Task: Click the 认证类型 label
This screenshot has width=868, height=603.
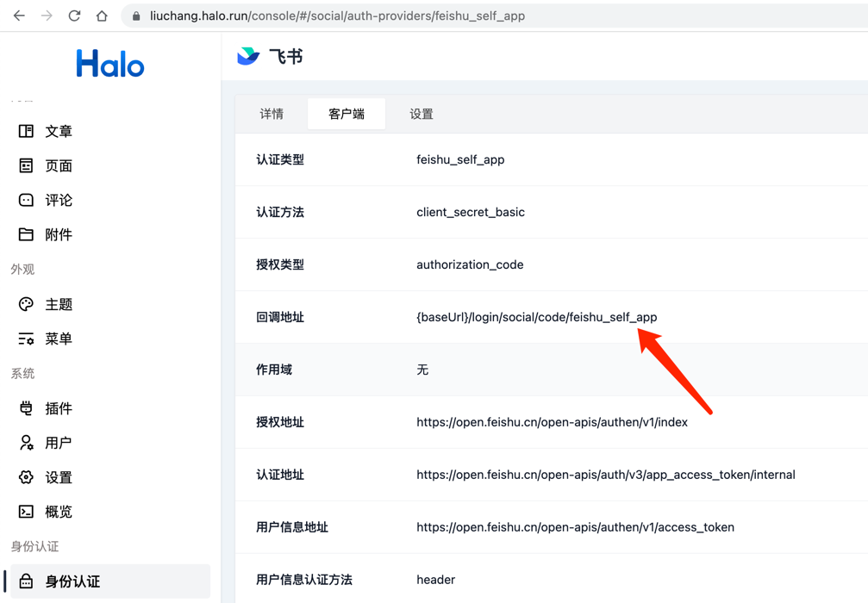Action: [x=280, y=159]
